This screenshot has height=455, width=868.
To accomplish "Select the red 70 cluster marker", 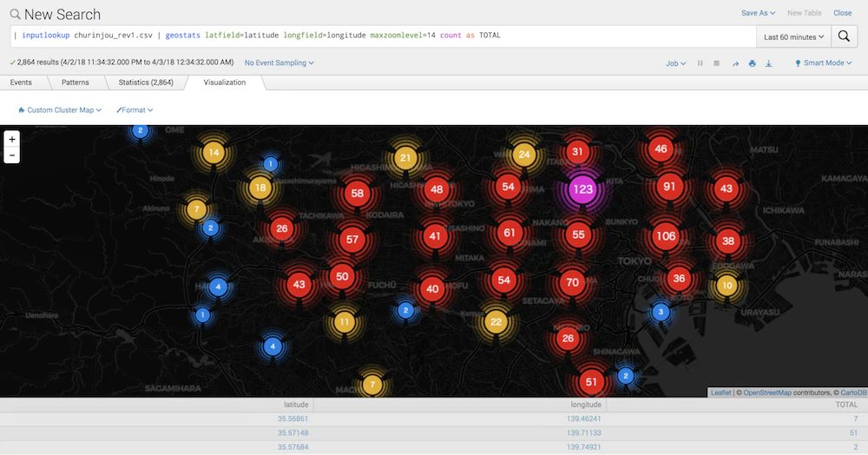I will 572,283.
